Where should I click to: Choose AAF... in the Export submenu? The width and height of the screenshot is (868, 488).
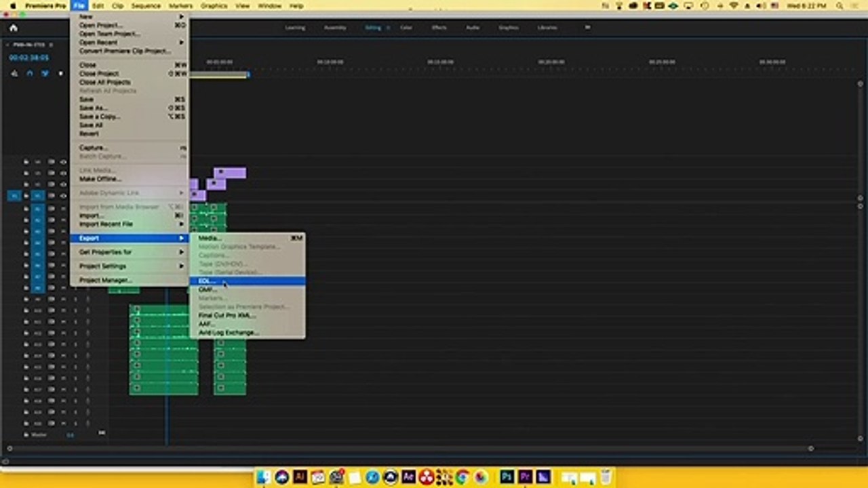[x=247, y=324]
